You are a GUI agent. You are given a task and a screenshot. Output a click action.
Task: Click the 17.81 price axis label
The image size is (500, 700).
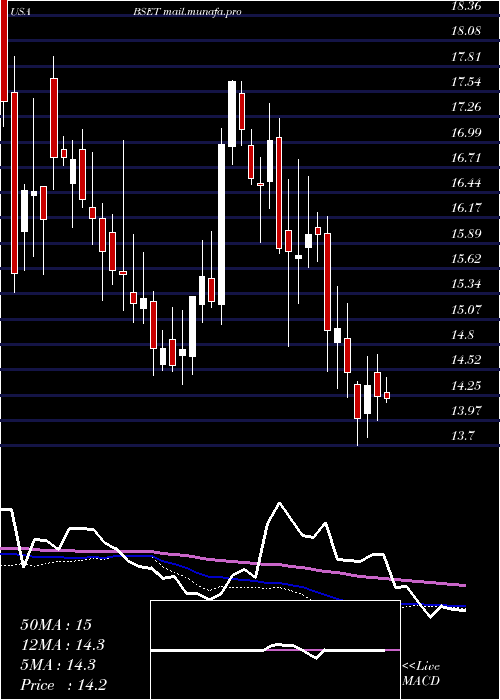click(x=467, y=57)
